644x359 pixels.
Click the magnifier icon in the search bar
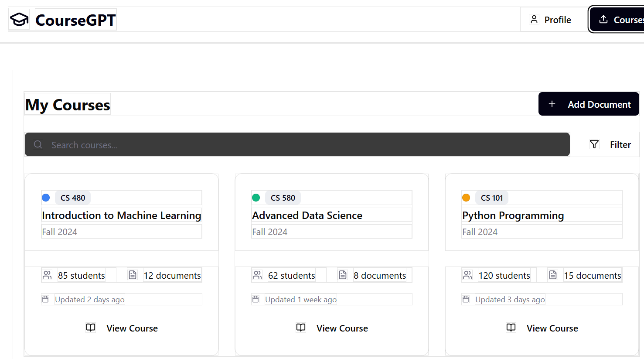point(38,144)
